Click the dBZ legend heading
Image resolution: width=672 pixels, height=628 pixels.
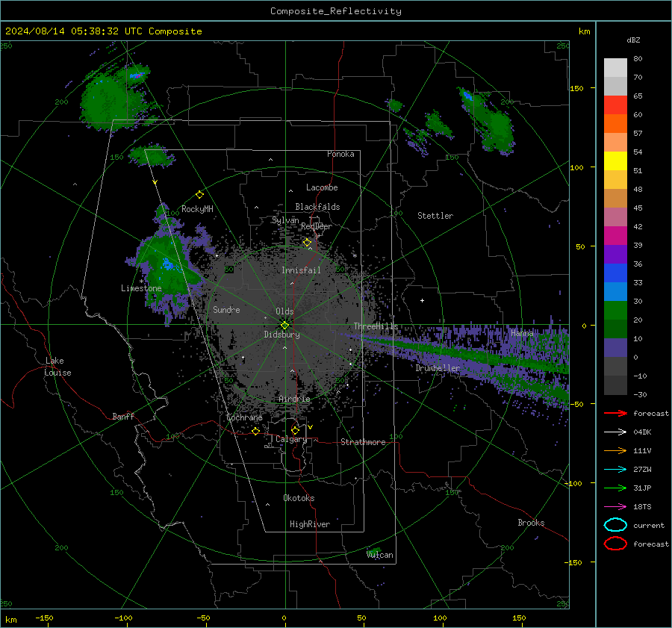(x=633, y=40)
